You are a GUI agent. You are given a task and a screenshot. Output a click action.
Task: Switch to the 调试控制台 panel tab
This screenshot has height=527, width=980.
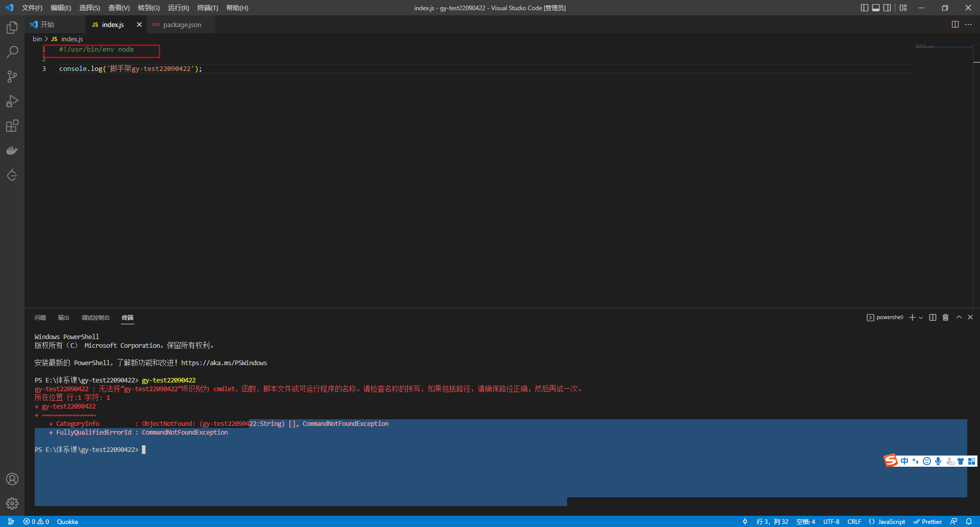click(x=95, y=318)
